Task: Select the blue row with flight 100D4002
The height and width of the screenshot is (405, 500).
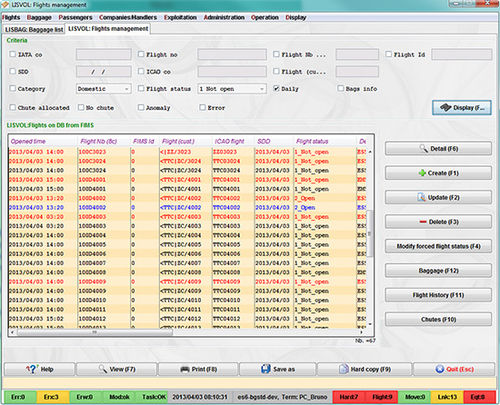Action: pos(187,207)
